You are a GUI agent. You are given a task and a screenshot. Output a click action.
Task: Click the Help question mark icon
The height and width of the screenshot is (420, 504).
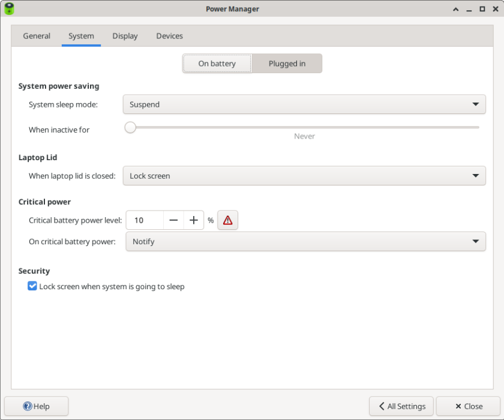(x=28, y=406)
